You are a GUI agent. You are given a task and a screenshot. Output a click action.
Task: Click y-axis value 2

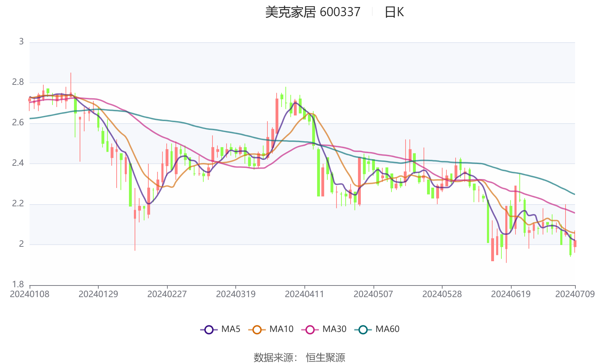[21, 244]
